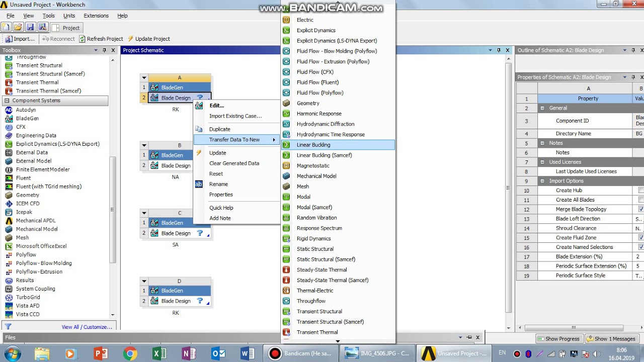Image resolution: width=644 pixels, height=362 pixels.
Task: Click the TurboGrid icon in Toolbox
Action: [9, 297]
